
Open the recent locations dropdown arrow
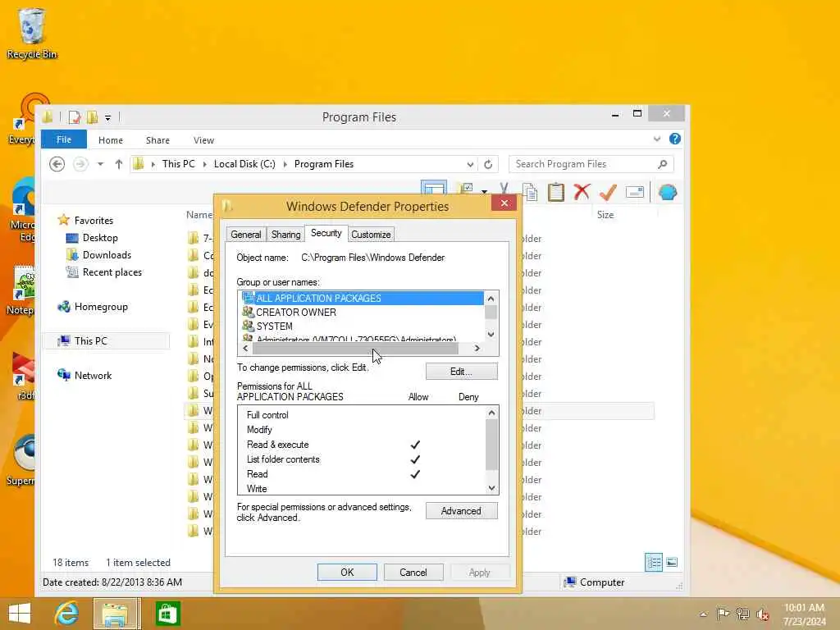click(100, 164)
